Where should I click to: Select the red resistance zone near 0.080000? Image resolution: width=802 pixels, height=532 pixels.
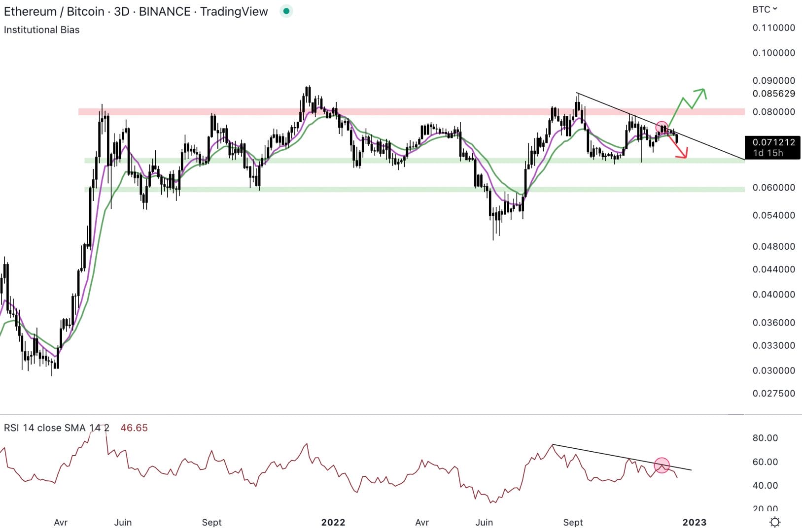[394, 112]
